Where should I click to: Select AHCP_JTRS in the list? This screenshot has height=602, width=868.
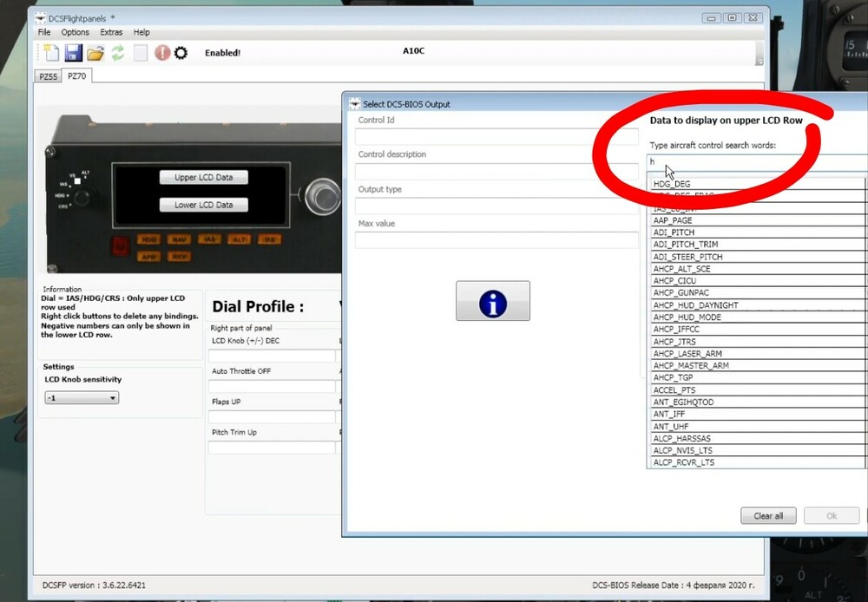tap(757, 342)
